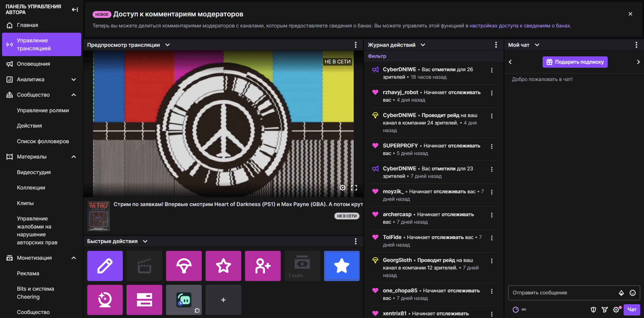Click the plus tile to add quick action

pyautogui.click(x=223, y=300)
